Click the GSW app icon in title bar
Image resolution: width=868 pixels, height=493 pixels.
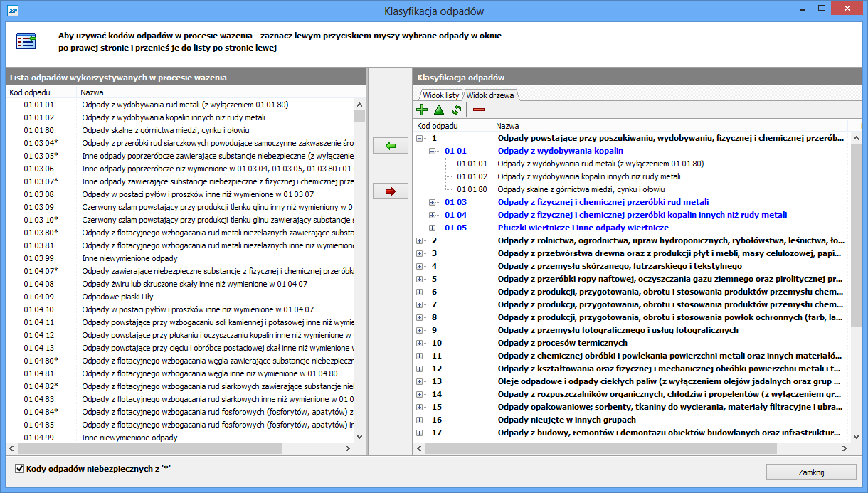13,10
